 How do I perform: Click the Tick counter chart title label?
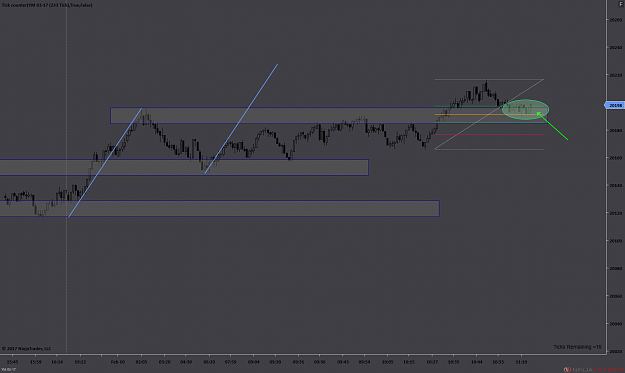point(47,5)
